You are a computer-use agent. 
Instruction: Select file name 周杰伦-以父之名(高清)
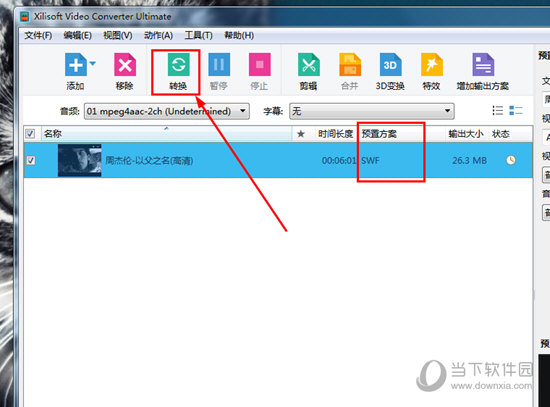click(x=149, y=161)
